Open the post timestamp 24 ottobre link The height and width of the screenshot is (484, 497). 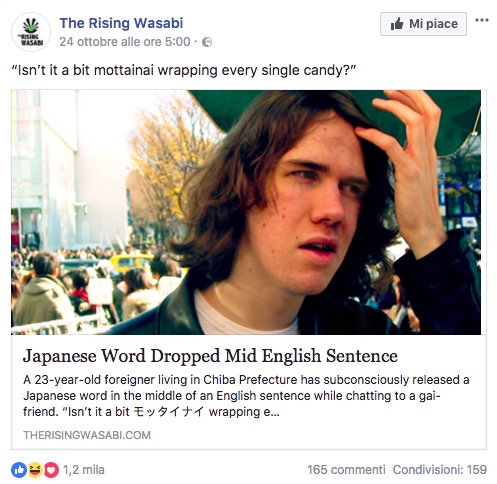point(125,42)
